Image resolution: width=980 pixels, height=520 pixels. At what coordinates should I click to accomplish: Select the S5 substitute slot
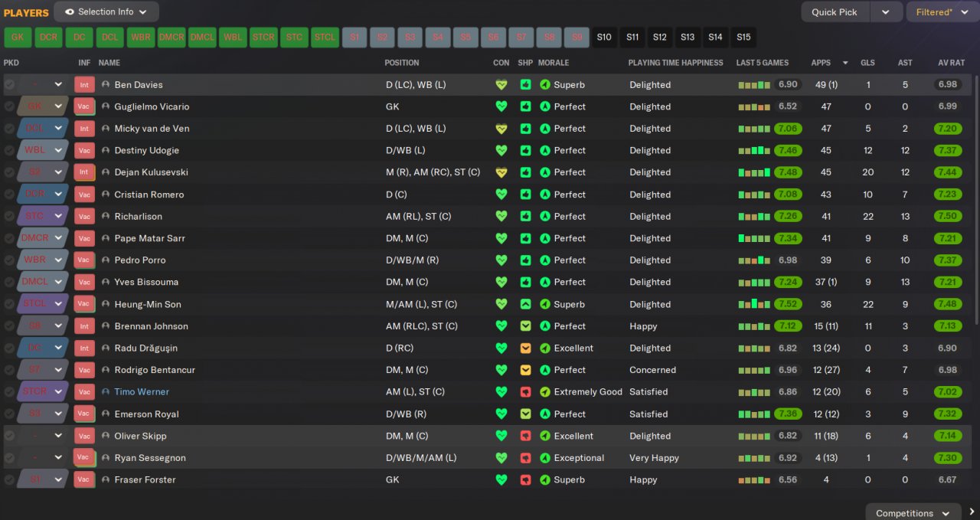pyautogui.click(x=465, y=37)
